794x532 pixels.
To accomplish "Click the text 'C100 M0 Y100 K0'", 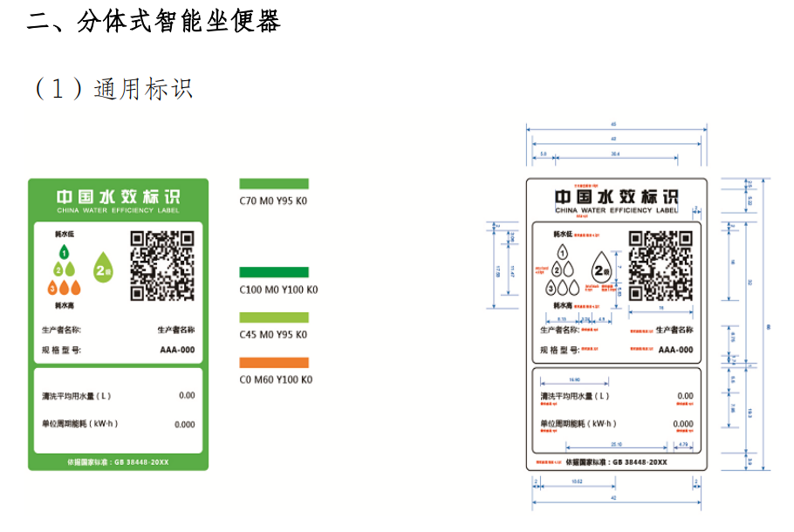I will coord(278,290).
